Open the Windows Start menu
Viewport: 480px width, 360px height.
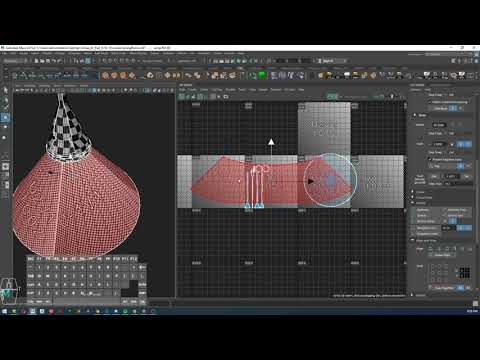[4, 311]
